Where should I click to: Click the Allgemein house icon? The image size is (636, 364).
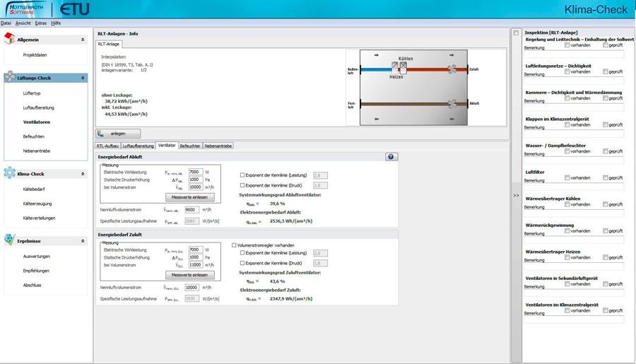click(x=9, y=39)
